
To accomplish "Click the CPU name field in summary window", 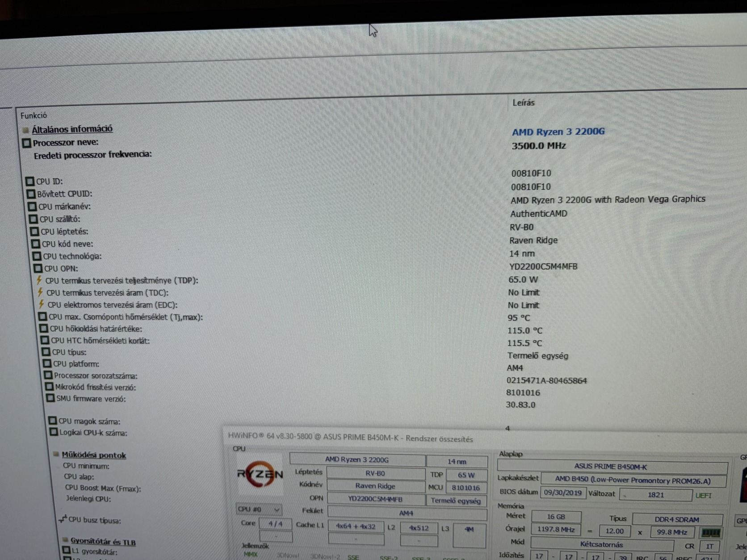I will coord(357,459).
